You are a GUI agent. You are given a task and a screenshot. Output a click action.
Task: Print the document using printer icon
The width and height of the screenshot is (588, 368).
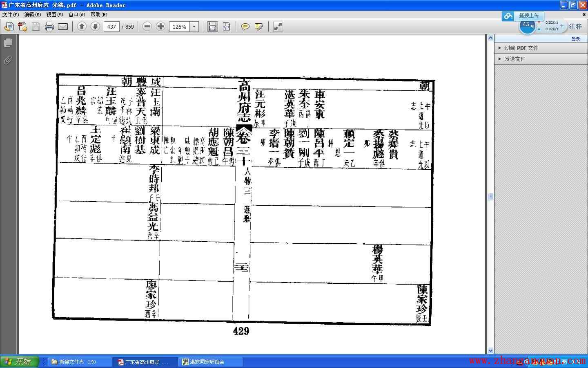[x=49, y=27]
